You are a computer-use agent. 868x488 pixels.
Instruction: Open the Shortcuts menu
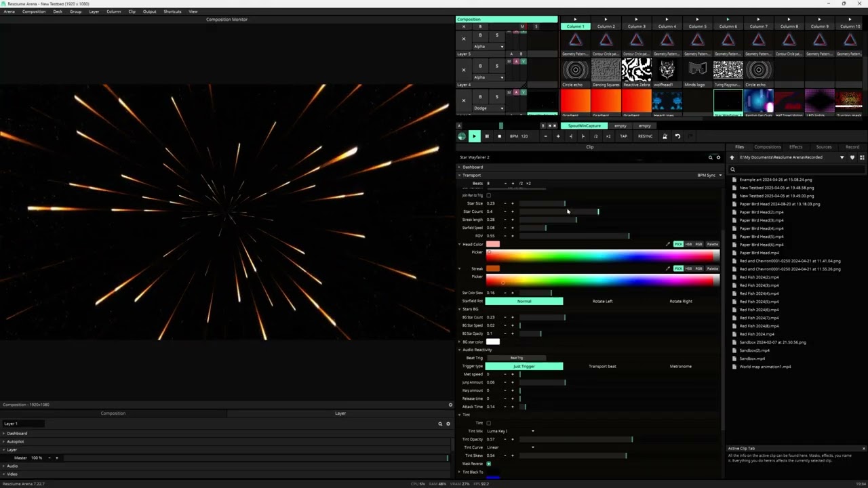click(x=172, y=12)
